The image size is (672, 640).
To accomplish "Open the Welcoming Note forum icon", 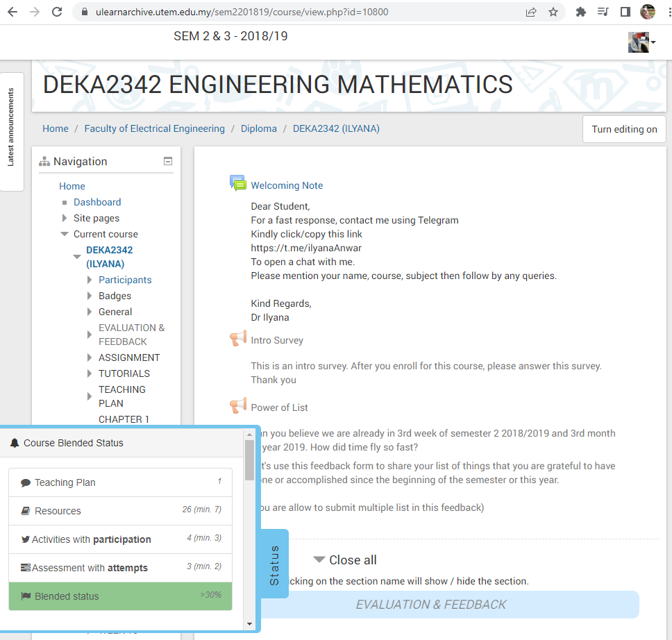I will click(238, 184).
